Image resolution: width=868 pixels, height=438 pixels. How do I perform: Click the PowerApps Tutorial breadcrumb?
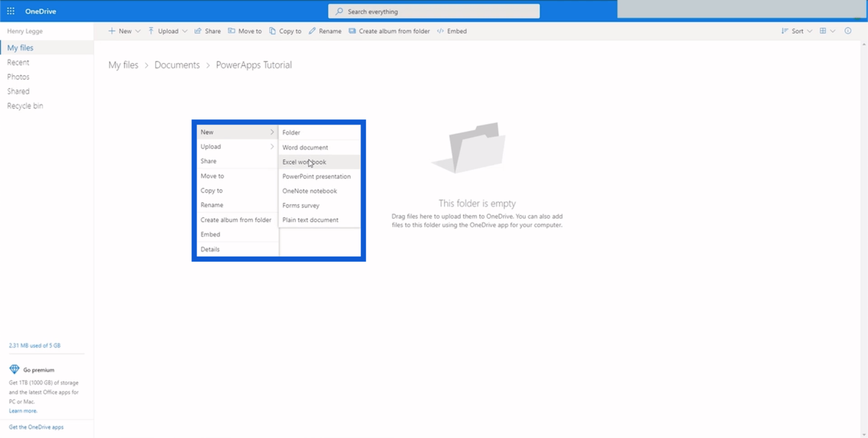tap(254, 65)
